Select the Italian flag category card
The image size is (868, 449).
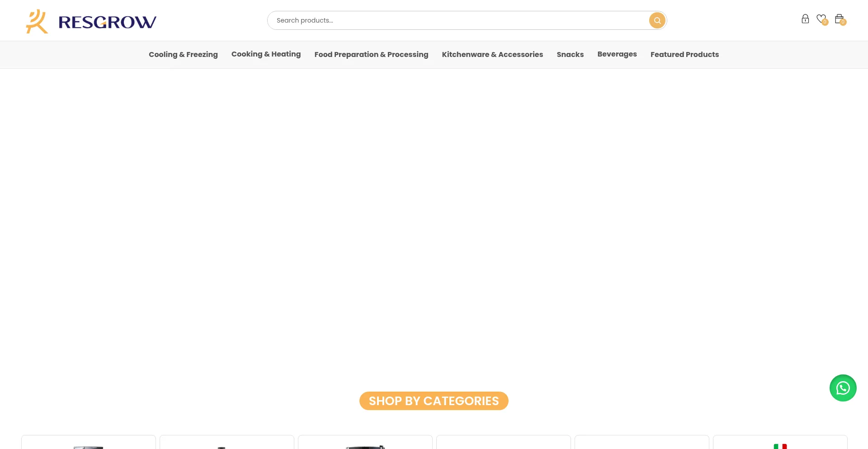pos(780,444)
